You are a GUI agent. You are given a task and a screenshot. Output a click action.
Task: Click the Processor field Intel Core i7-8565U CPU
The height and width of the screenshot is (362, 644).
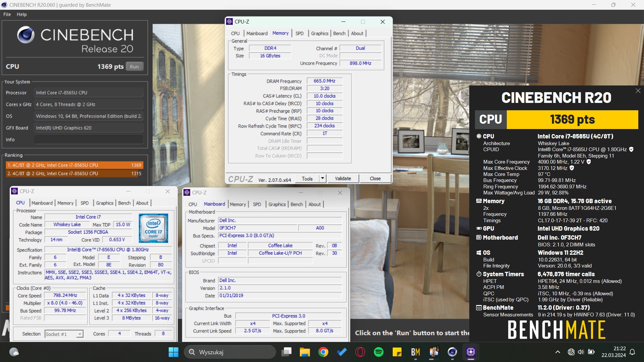(x=89, y=93)
